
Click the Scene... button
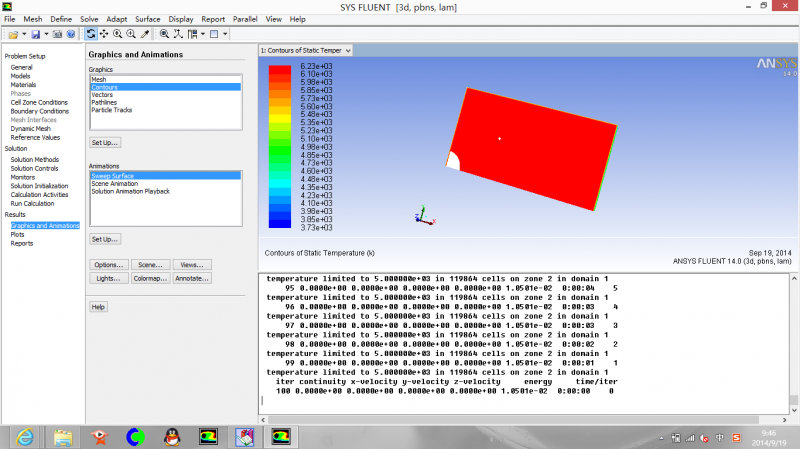150,265
